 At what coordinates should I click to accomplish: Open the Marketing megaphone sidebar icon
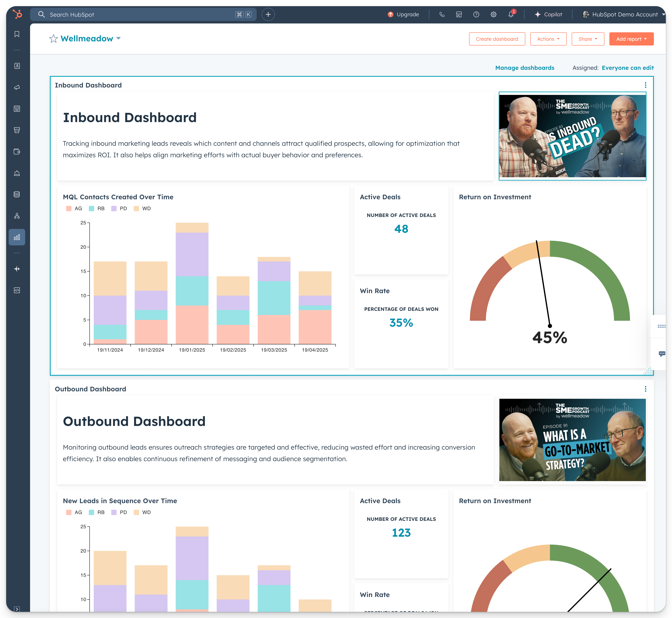pyautogui.click(x=17, y=87)
